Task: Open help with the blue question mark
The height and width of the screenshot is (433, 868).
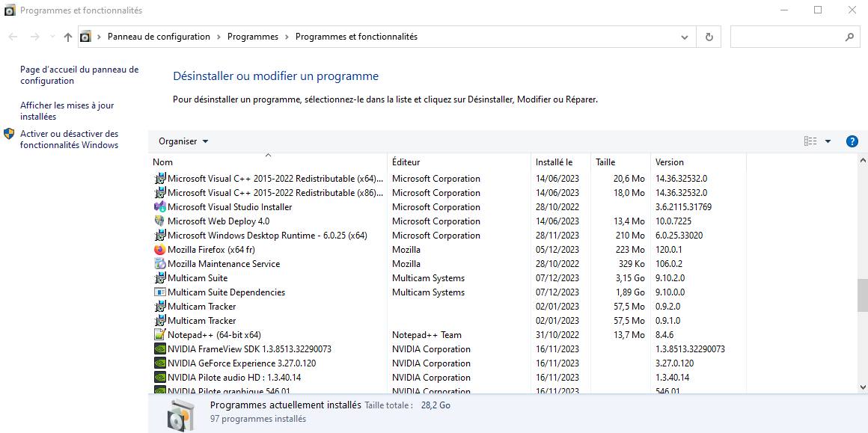Action: click(852, 141)
